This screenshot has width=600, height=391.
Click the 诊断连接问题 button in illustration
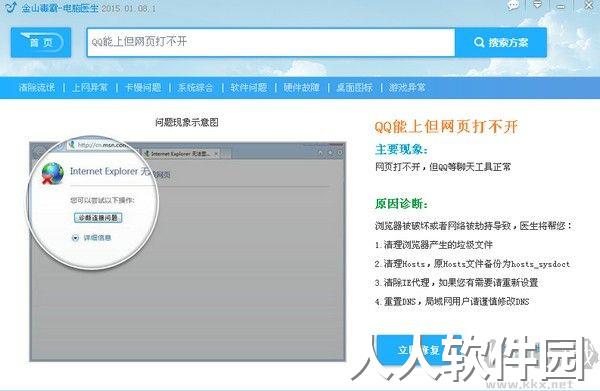[98, 218]
